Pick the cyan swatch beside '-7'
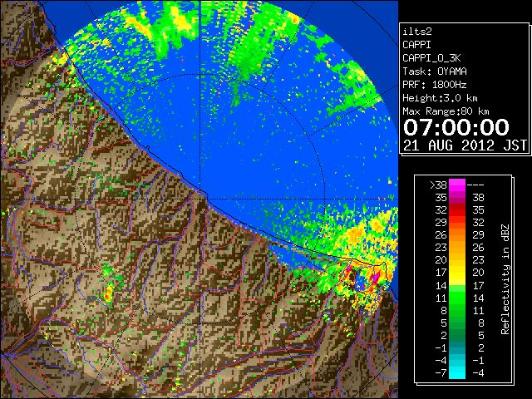 [x=457, y=373]
